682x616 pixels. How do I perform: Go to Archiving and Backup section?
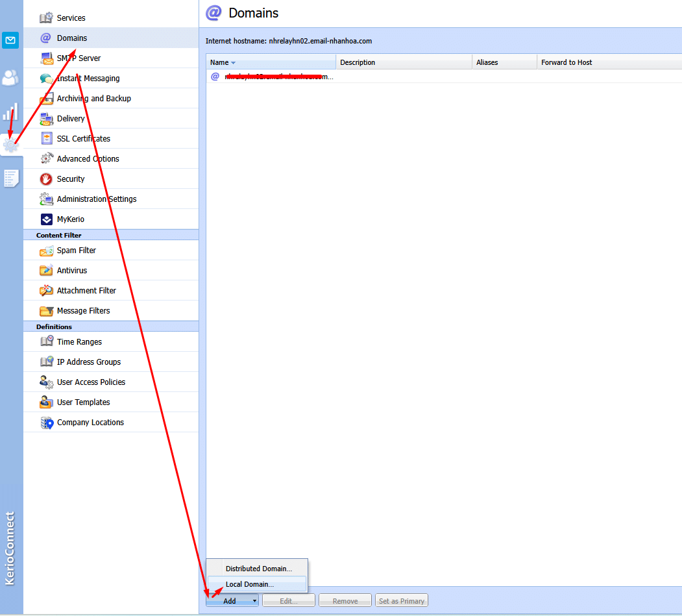[x=93, y=99]
